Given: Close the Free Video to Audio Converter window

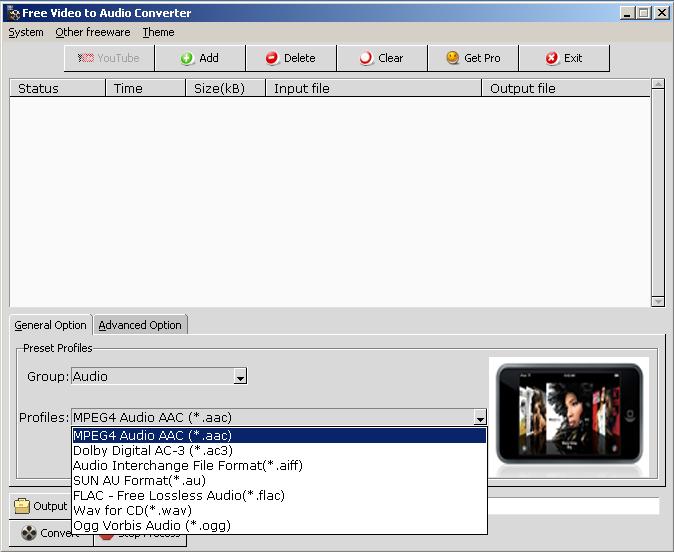Looking at the screenshot, I should click(x=662, y=13).
